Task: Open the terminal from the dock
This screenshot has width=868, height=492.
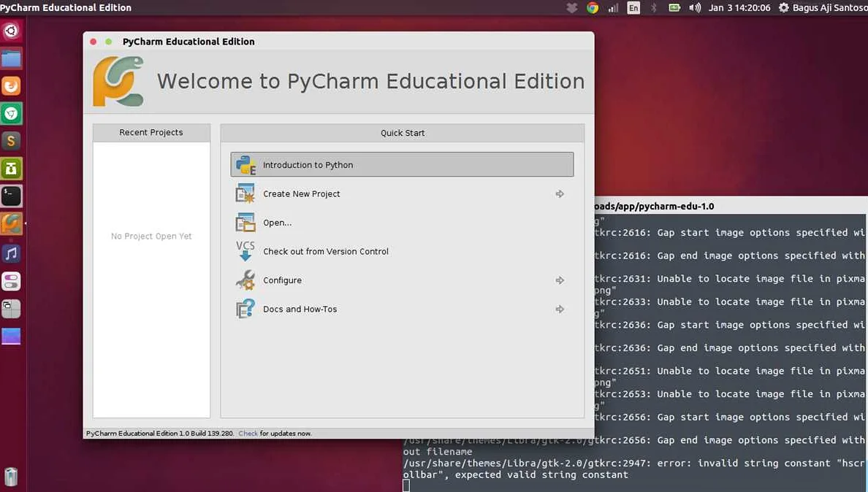Action: tap(12, 196)
